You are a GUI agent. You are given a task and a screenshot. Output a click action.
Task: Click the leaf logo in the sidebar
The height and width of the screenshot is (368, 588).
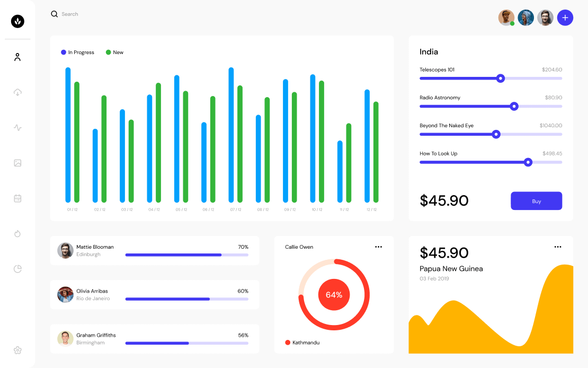[17, 21]
